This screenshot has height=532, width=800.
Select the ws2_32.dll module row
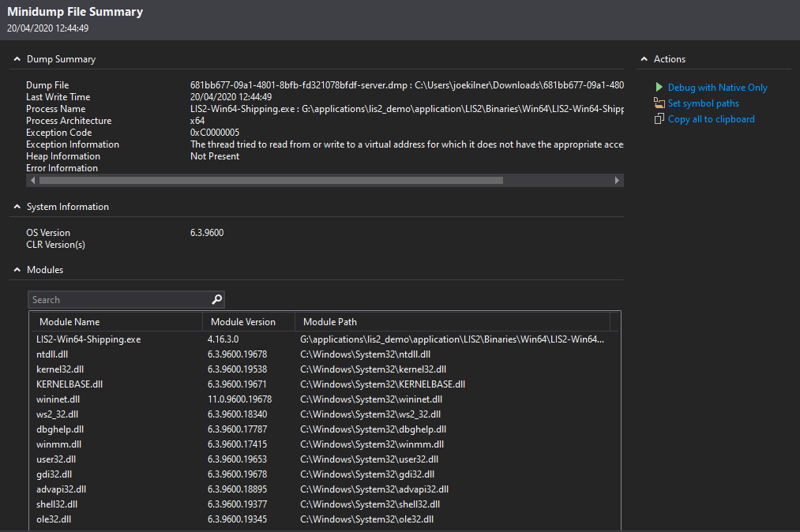[x=325, y=414]
